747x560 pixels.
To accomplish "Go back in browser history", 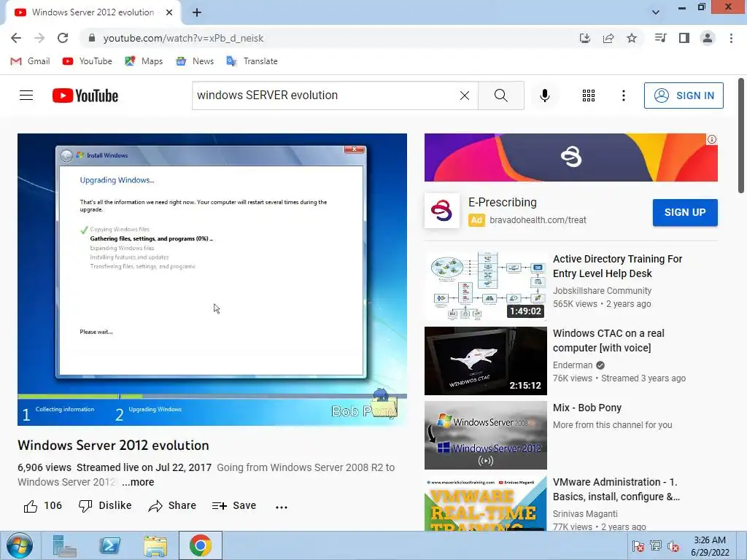I will pos(16,38).
